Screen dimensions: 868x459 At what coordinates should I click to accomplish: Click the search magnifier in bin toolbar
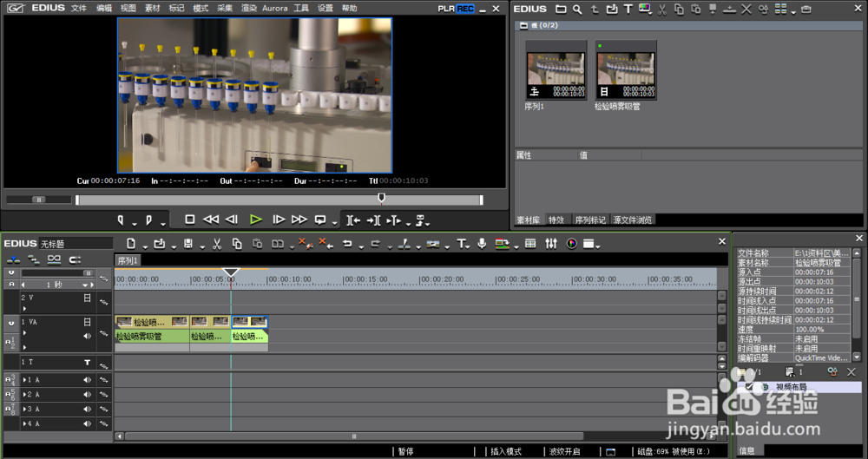(x=577, y=9)
